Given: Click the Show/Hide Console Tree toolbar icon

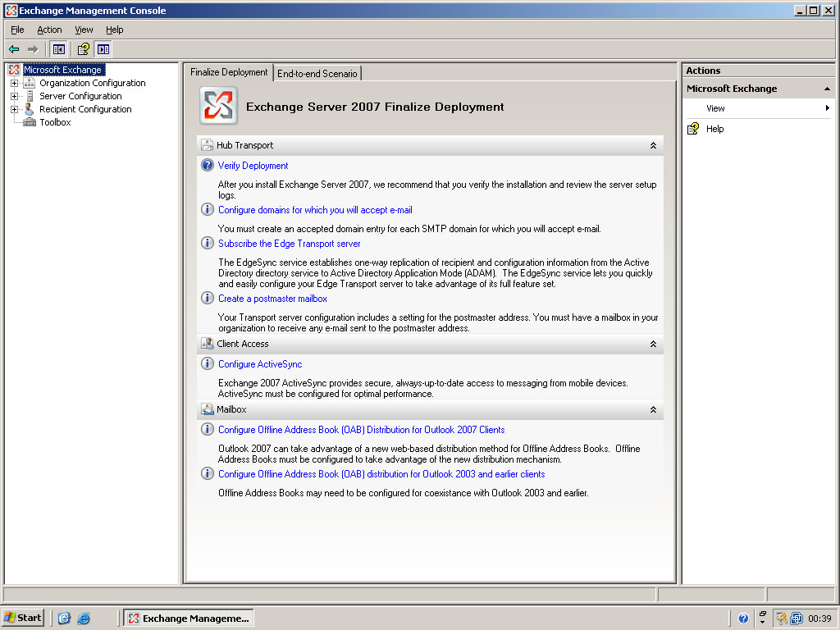Looking at the screenshot, I should coord(59,49).
